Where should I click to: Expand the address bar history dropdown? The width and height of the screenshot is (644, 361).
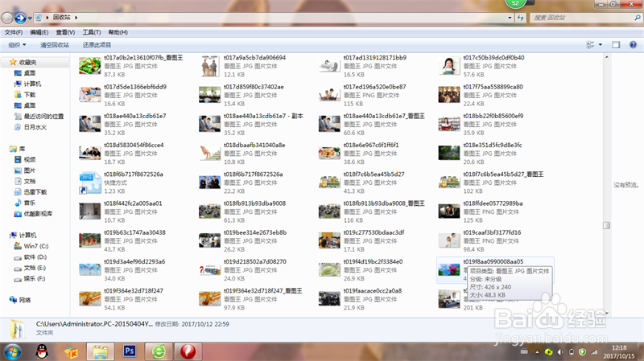click(510, 18)
